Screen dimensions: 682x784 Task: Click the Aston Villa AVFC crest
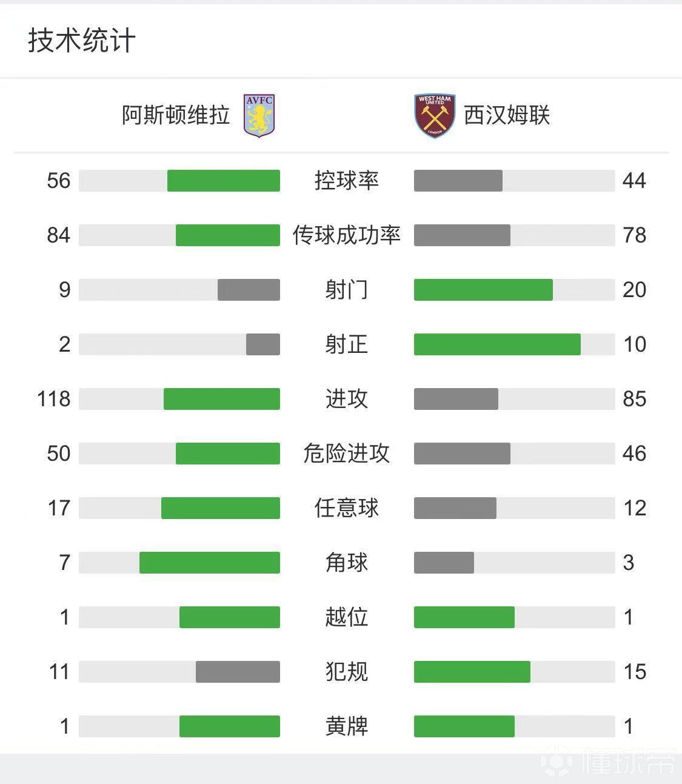point(259,115)
